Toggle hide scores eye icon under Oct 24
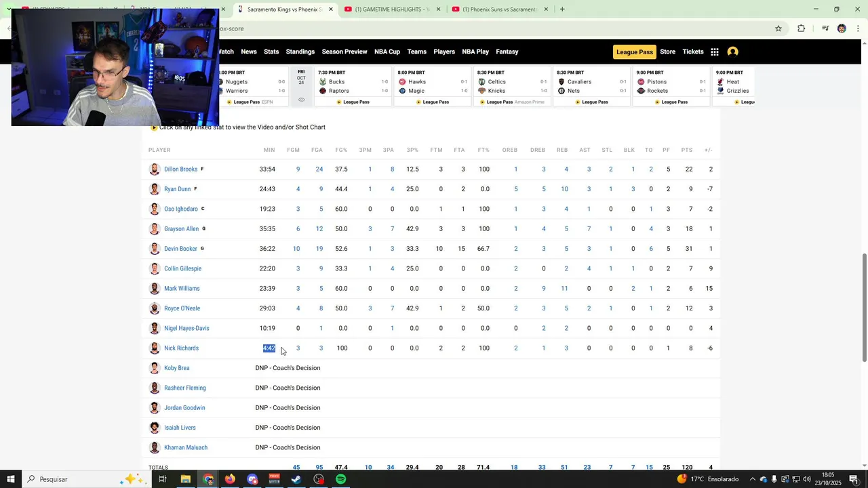Image resolution: width=868 pixels, height=488 pixels. pyautogui.click(x=301, y=100)
